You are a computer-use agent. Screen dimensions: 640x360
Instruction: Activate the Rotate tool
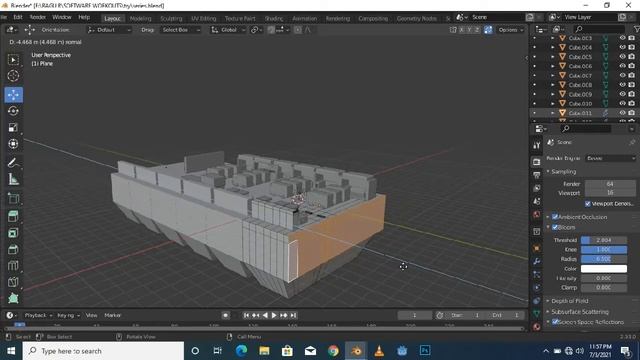[13, 111]
